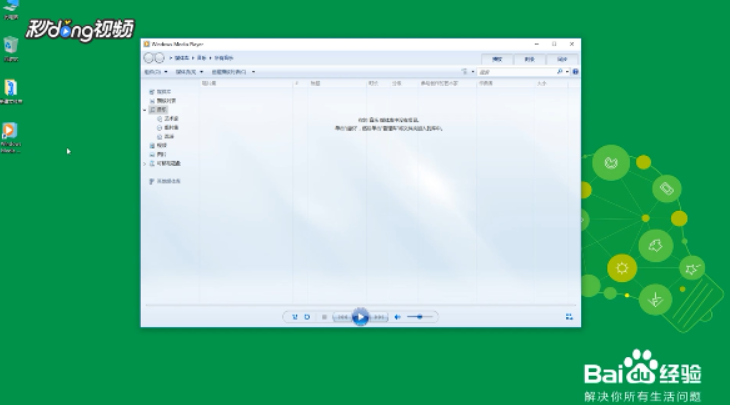Click the Forward navigation arrow in Media Player
This screenshot has width=730, height=405.
[x=159, y=58]
